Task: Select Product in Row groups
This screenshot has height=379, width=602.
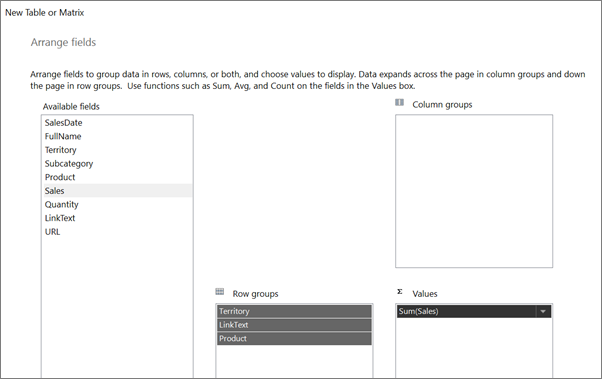Action: [x=294, y=339]
